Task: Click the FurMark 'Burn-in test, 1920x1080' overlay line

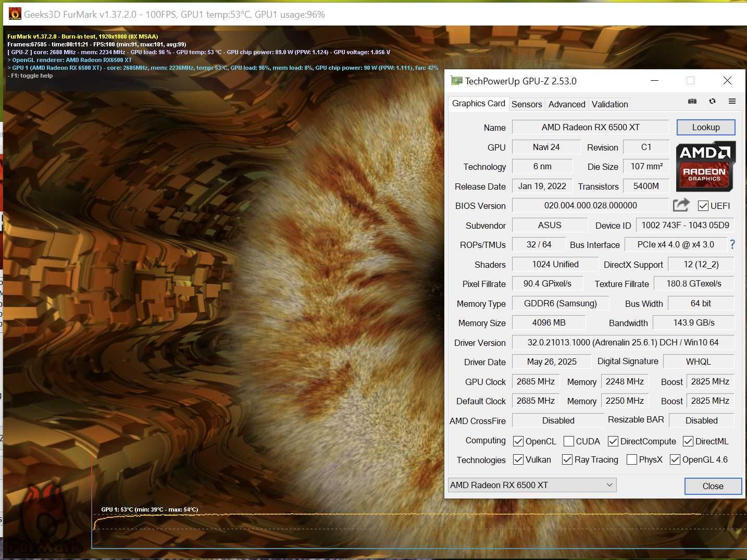Action: tap(83, 36)
